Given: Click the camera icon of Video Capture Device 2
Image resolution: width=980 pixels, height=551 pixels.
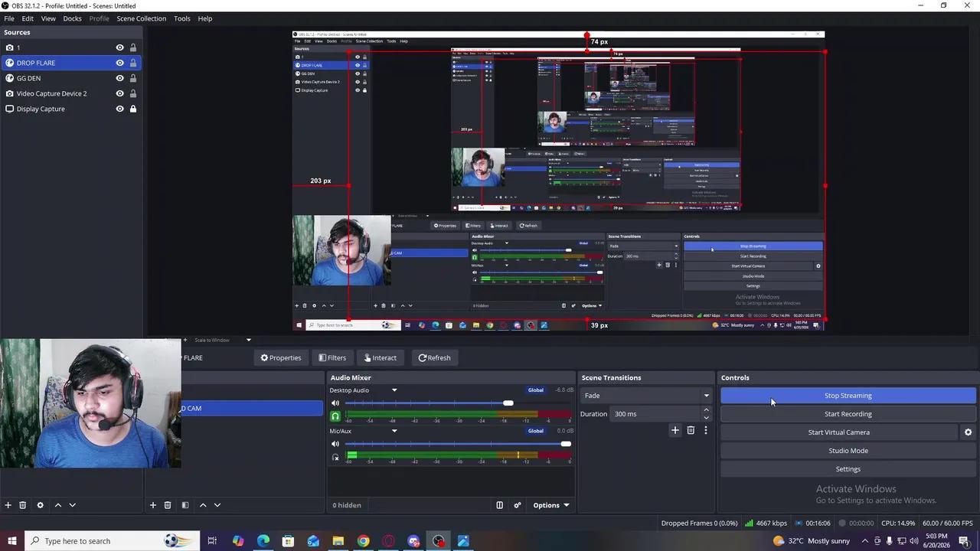Looking at the screenshot, I should point(9,93).
